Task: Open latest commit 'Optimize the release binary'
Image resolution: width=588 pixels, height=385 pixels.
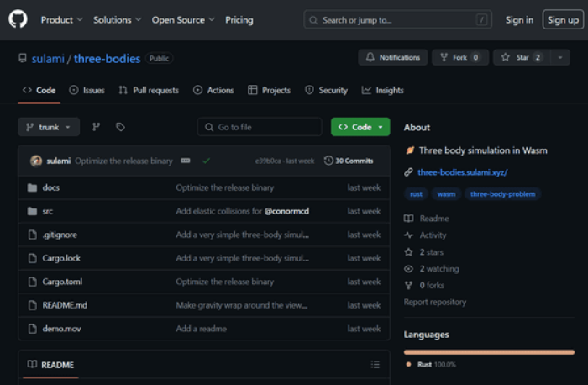Action: [x=123, y=161]
